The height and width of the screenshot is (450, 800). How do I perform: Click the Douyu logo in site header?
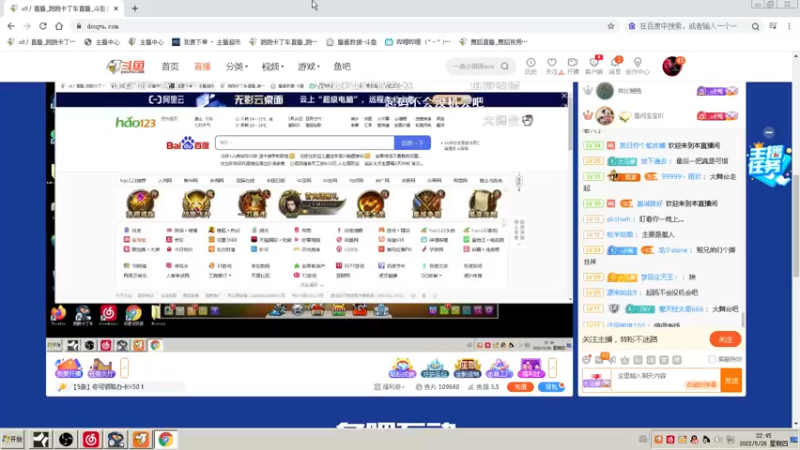[126, 66]
